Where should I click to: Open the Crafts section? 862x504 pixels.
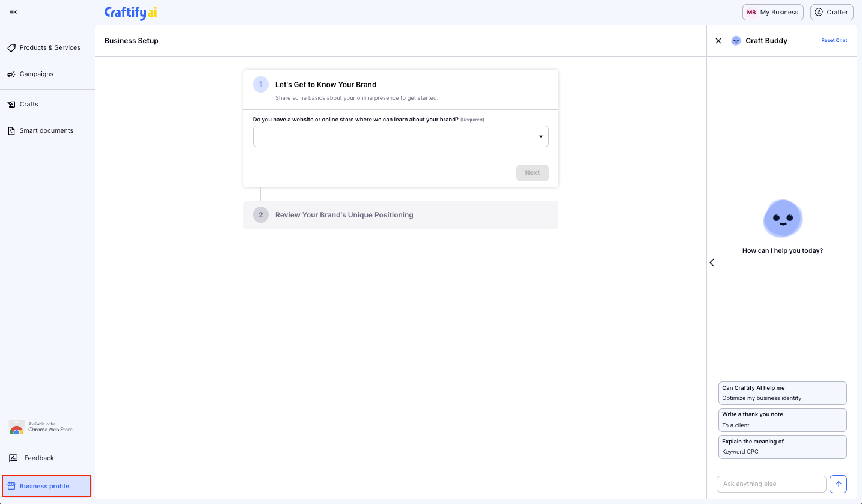click(29, 104)
